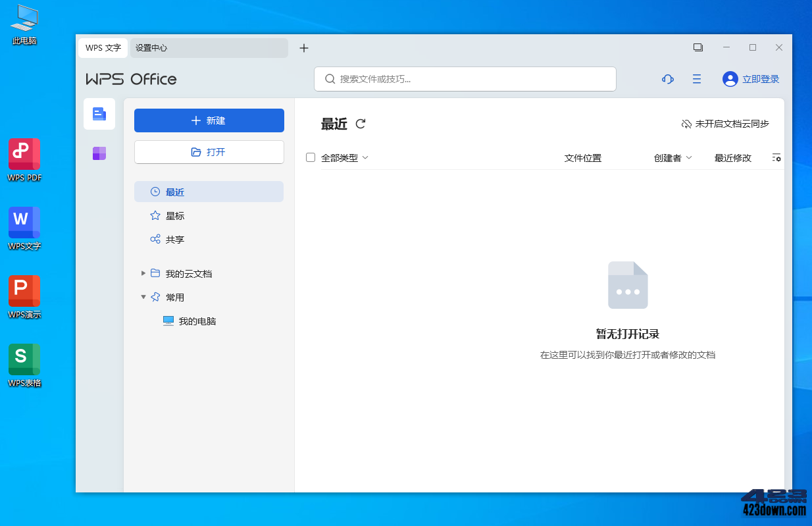812x526 pixels.
Task: Open the apps panel icon in sidebar
Action: (99, 153)
